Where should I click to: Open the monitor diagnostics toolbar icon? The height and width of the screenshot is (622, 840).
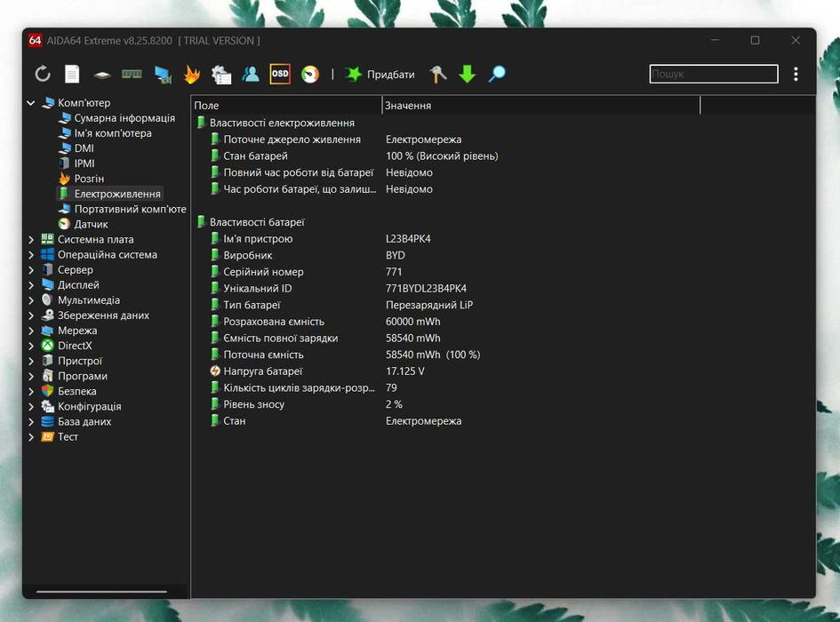click(163, 75)
